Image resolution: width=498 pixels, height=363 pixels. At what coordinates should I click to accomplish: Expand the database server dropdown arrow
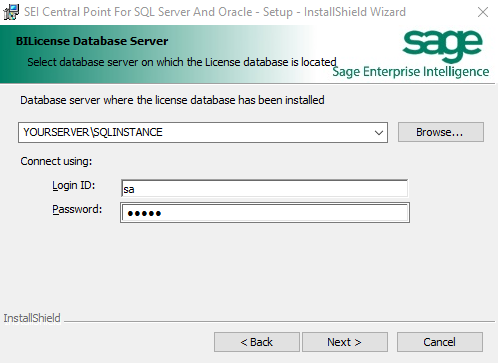coord(379,133)
